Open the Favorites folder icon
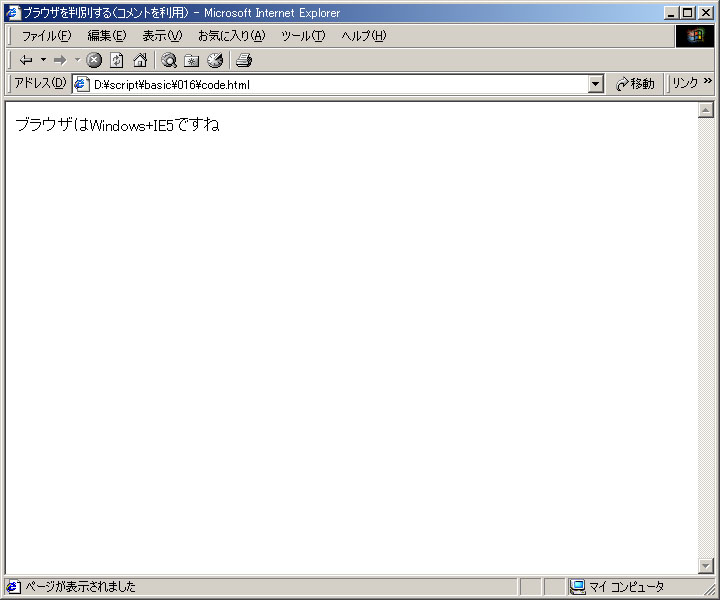The width and height of the screenshot is (720, 600). (191, 60)
